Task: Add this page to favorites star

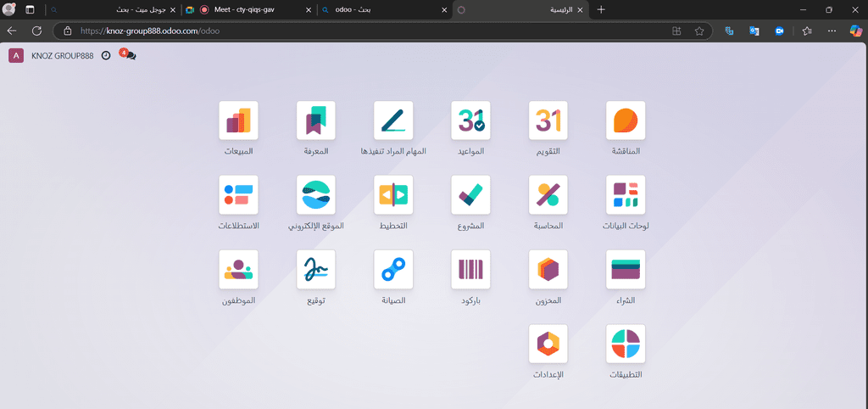Action: pyautogui.click(x=699, y=31)
